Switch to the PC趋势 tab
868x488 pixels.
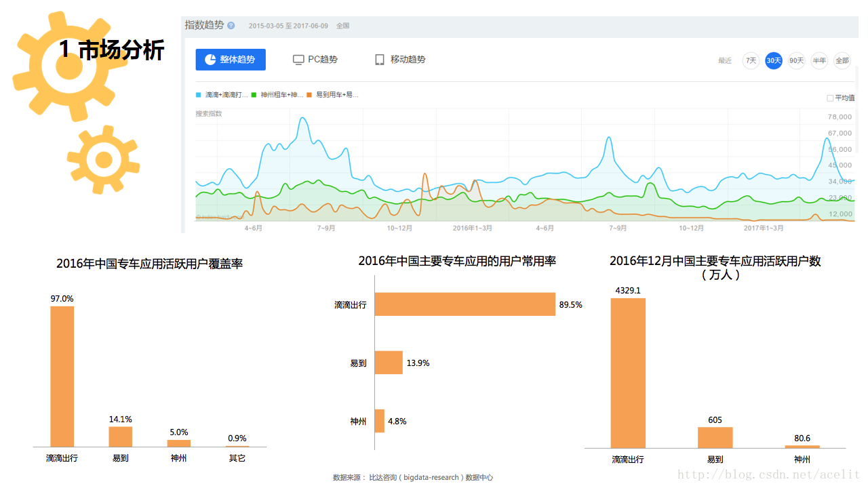[x=315, y=60]
